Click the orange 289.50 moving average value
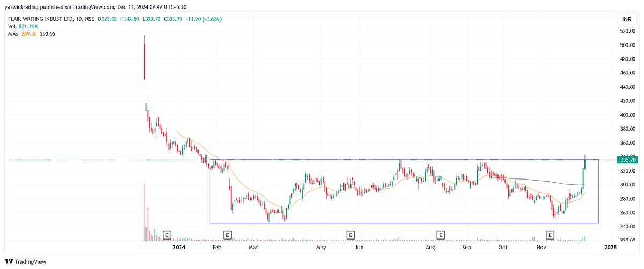 (30, 34)
